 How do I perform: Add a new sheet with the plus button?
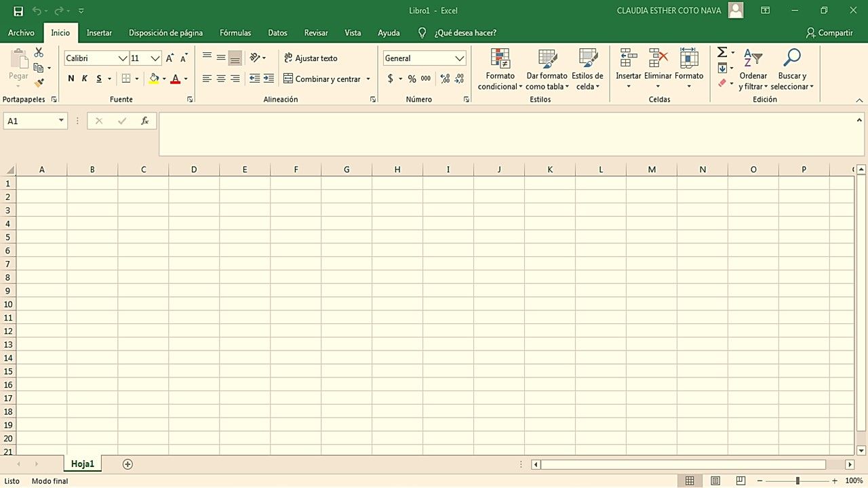127,464
